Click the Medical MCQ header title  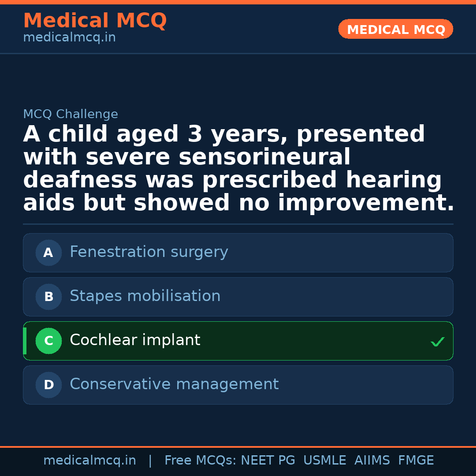[95, 21]
